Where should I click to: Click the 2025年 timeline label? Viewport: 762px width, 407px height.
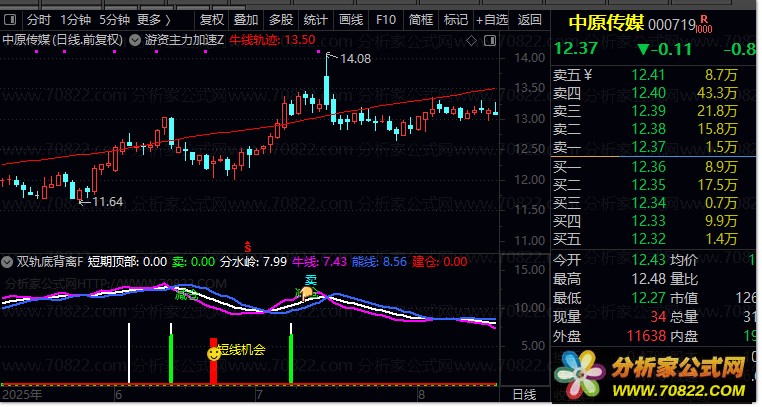22,395
